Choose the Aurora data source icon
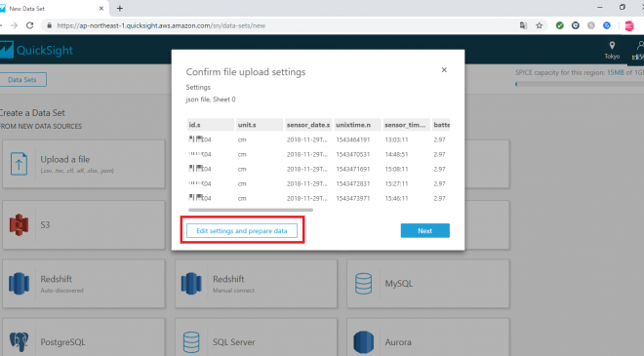644x356 pixels. pos(364,342)
